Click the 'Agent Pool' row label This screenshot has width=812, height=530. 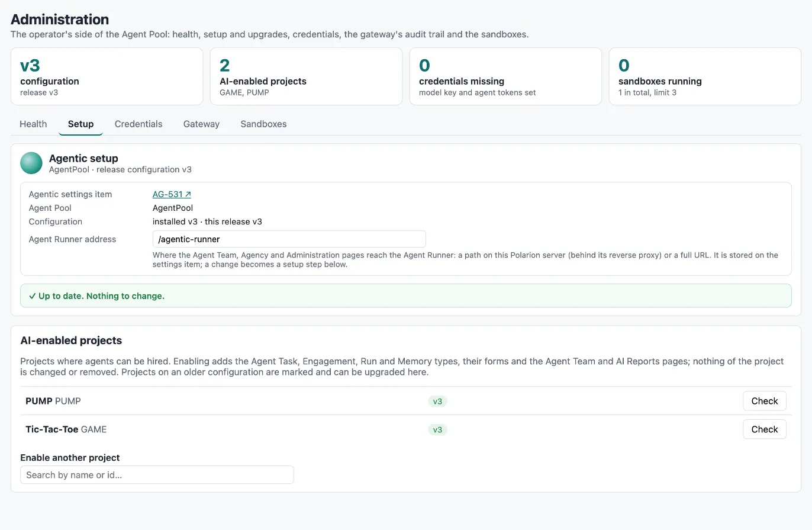coord(50,208)
